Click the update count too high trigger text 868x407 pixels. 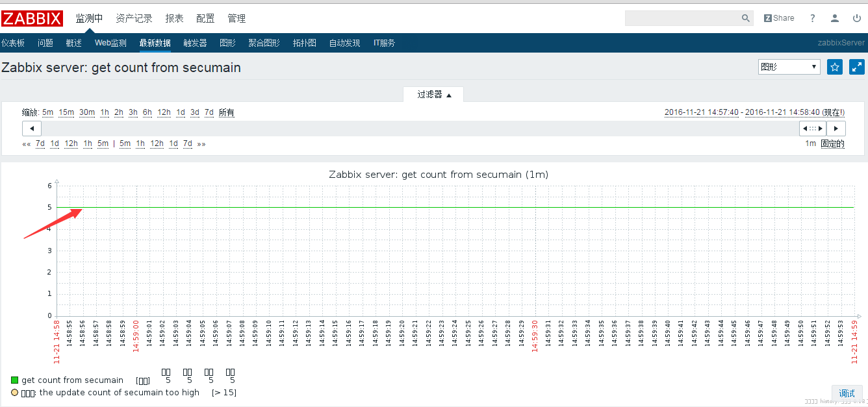(x=110, y=393)
